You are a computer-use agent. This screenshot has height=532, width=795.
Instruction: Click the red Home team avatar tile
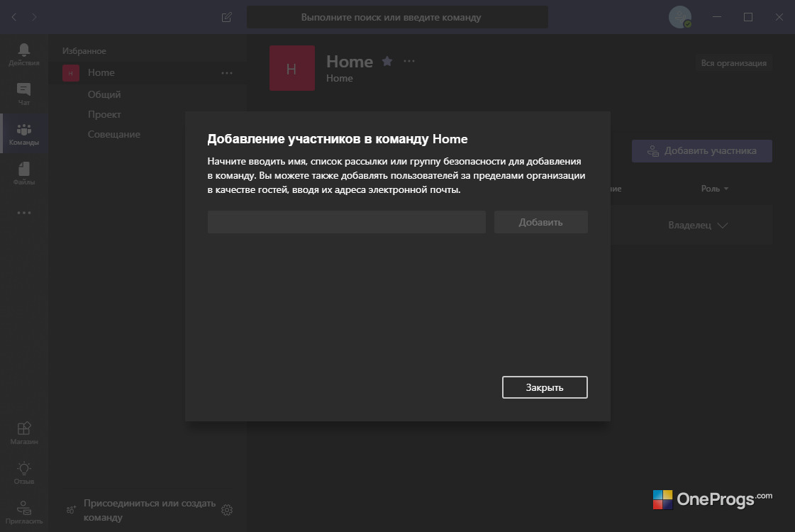point(292,69)
